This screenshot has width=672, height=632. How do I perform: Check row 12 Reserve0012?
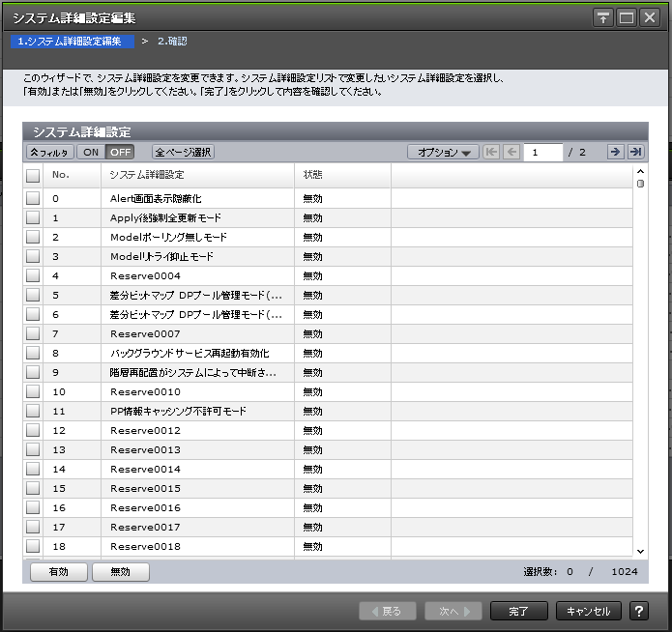click(x=33, y=430)
